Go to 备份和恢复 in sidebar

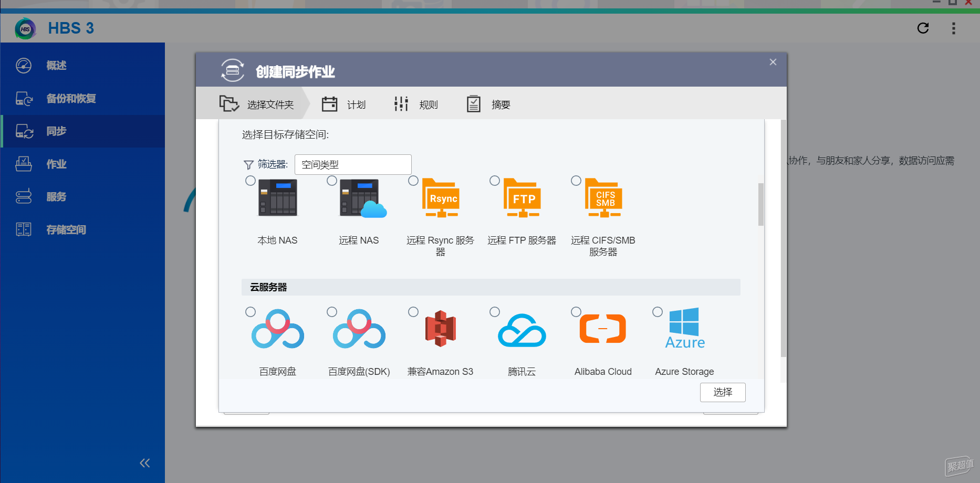pos(82,99)
